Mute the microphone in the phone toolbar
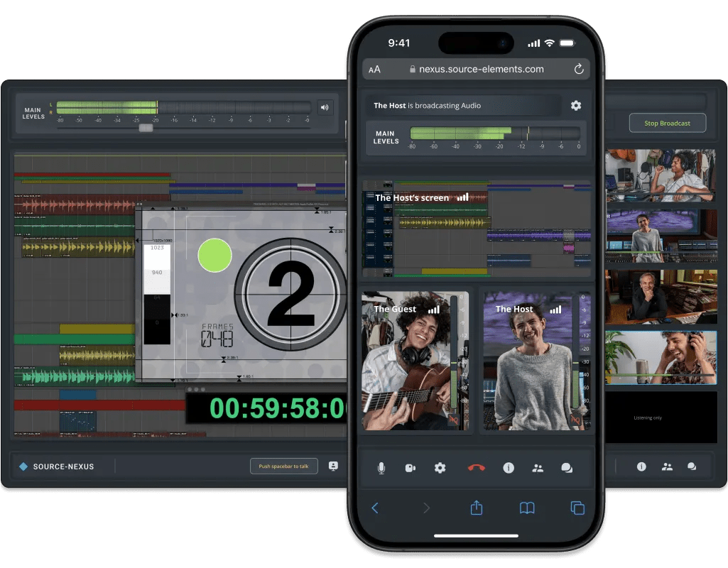This screenshot has width=728, height=568. (x=381, y=468)
